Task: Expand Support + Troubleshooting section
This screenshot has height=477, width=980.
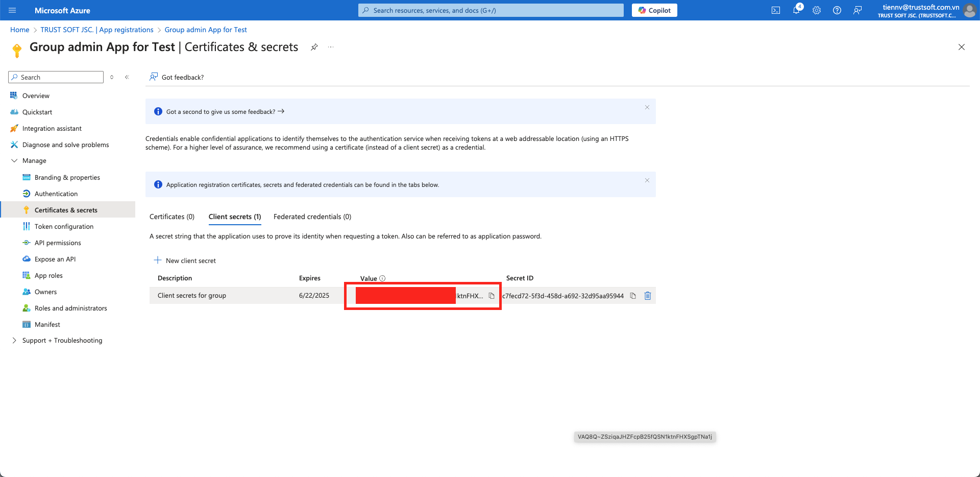Action: pos(14,341)
